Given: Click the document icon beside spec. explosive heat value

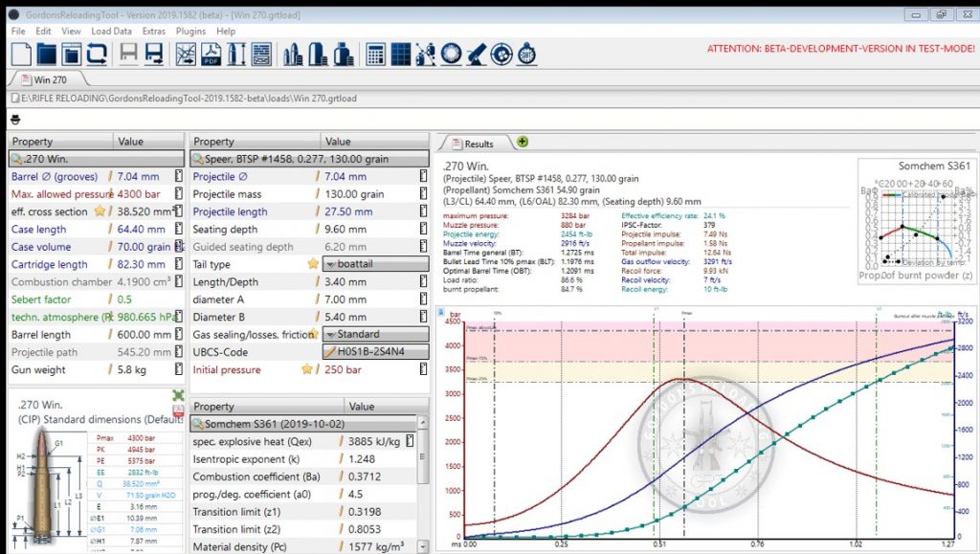Looking at the screenshot, I should click(410, 441).
